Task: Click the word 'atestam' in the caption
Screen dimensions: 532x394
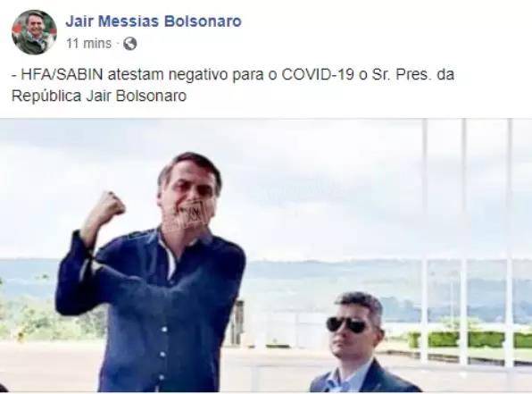Action: pos(136,74)
